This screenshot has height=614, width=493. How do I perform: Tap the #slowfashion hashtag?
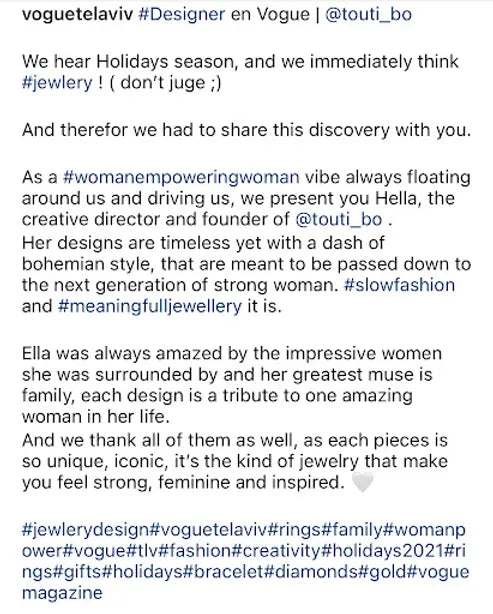[399, 285]
